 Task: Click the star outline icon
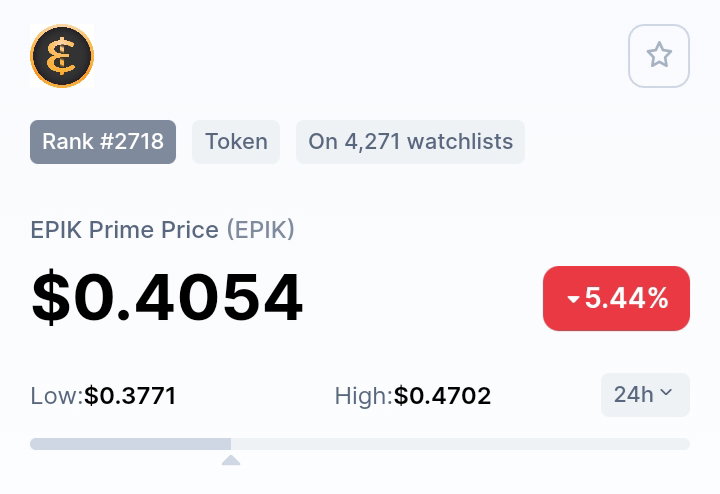[659, 55]
